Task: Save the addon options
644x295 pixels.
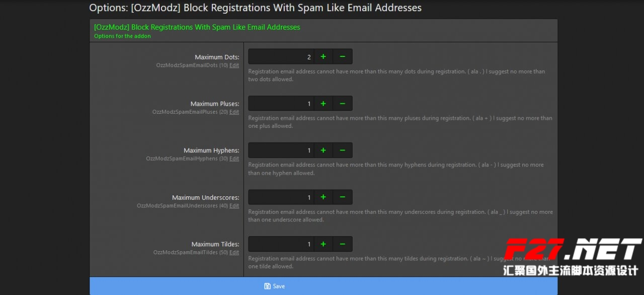Action: coord(274,286)
